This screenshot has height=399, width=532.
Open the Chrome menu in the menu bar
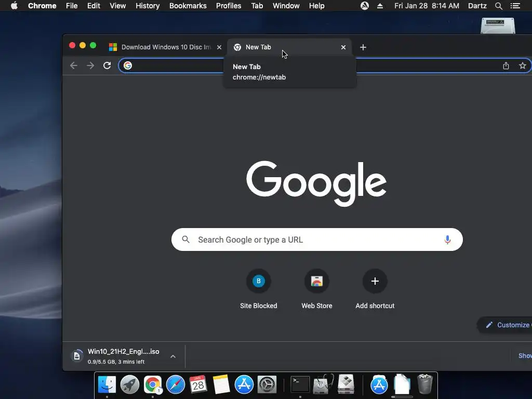click(42, 6)
